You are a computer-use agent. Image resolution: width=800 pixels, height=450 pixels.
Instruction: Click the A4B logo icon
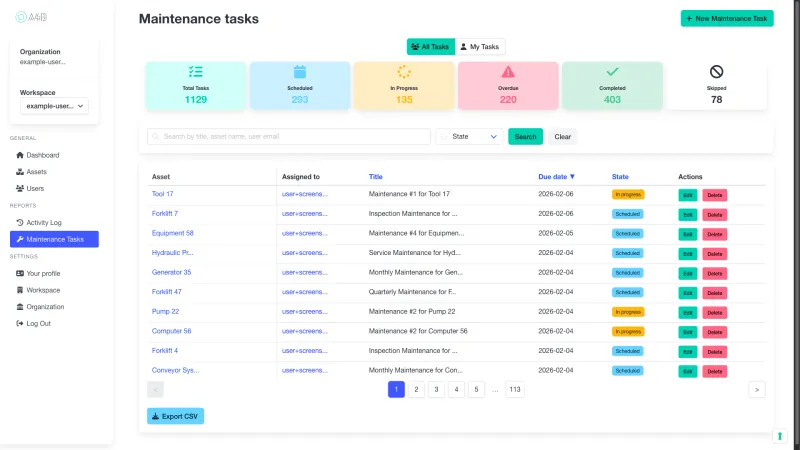[x=21, y=17]
